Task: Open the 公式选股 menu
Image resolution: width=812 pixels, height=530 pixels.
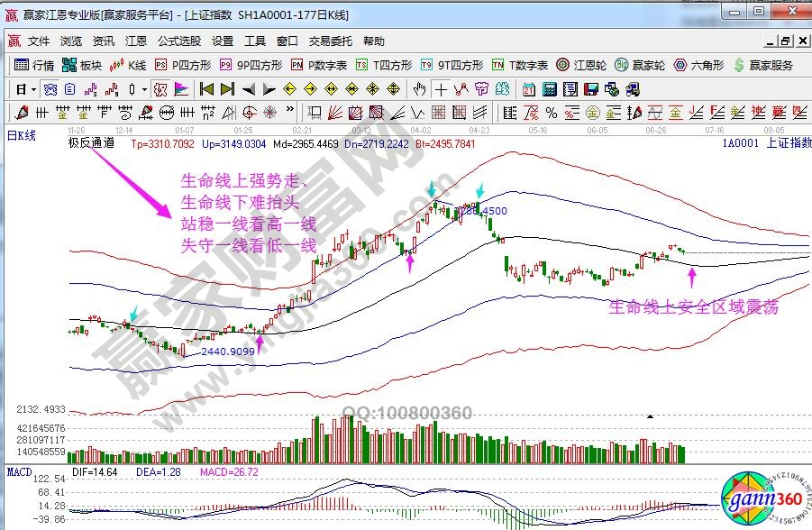Action: (x=179, y=41)
